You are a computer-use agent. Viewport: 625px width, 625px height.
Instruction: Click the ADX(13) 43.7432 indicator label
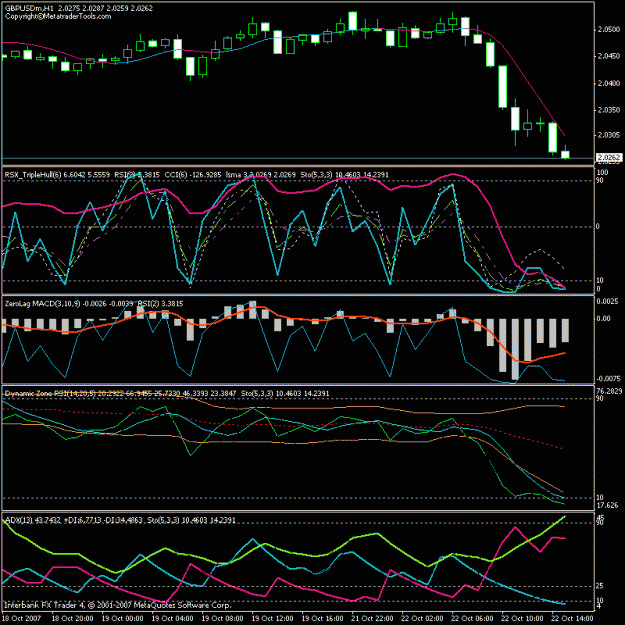point(33,520)
